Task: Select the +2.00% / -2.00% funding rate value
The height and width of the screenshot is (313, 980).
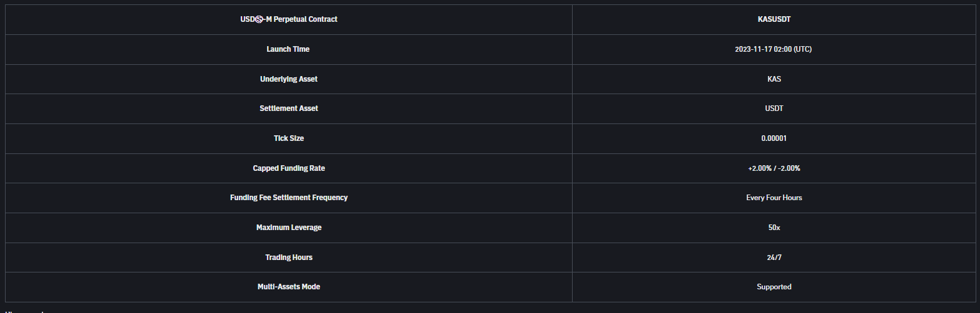Action: (x=774, y=168)
